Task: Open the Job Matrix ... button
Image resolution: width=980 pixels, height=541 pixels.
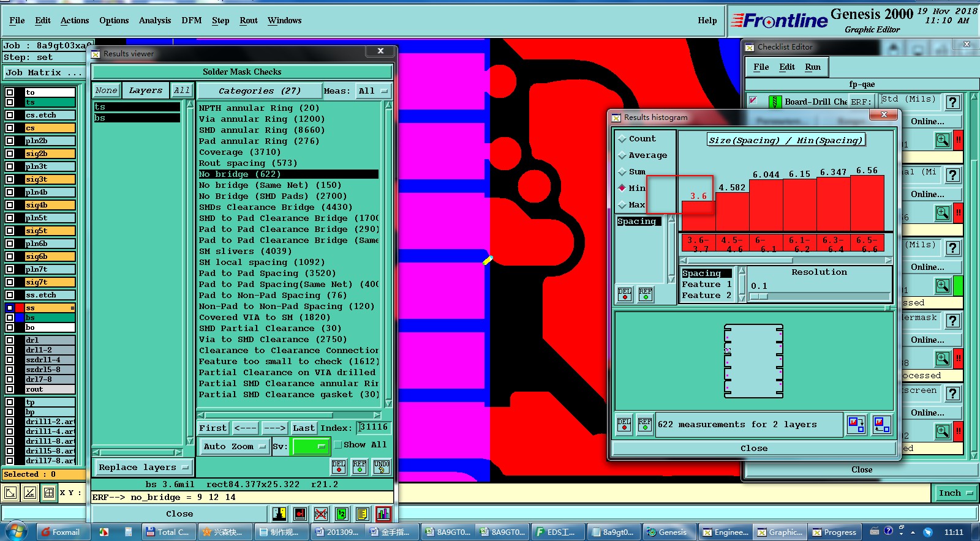Action: click(x=44, y=73)
